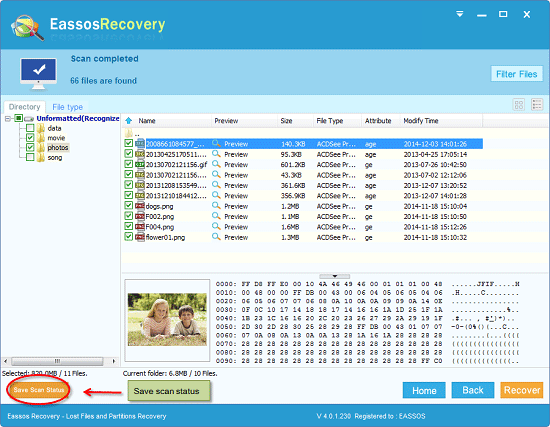Screen dimensions: 550x427
Task: Preview magnifier for 20130702121156.gif
Action: pyautogui.click(x=216, y=164)
